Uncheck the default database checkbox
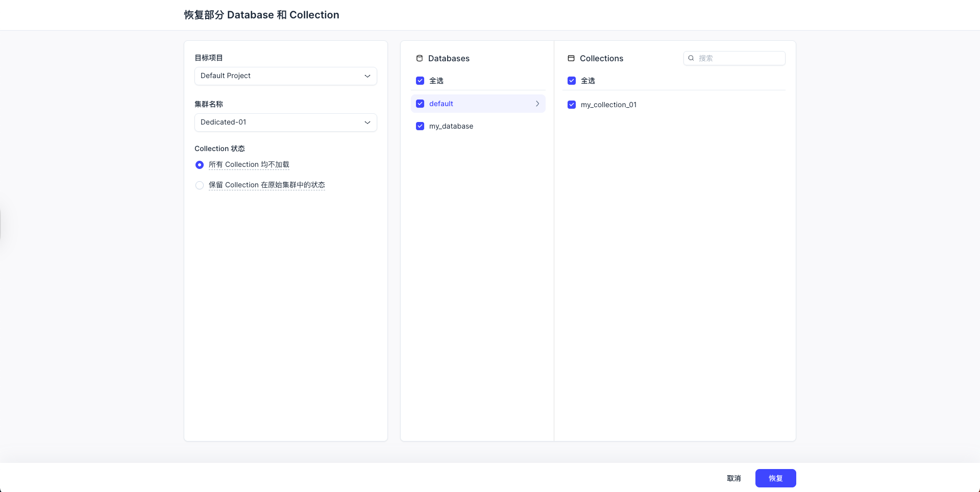This screenshot has width=980, height=492. (x=420, y=104)
